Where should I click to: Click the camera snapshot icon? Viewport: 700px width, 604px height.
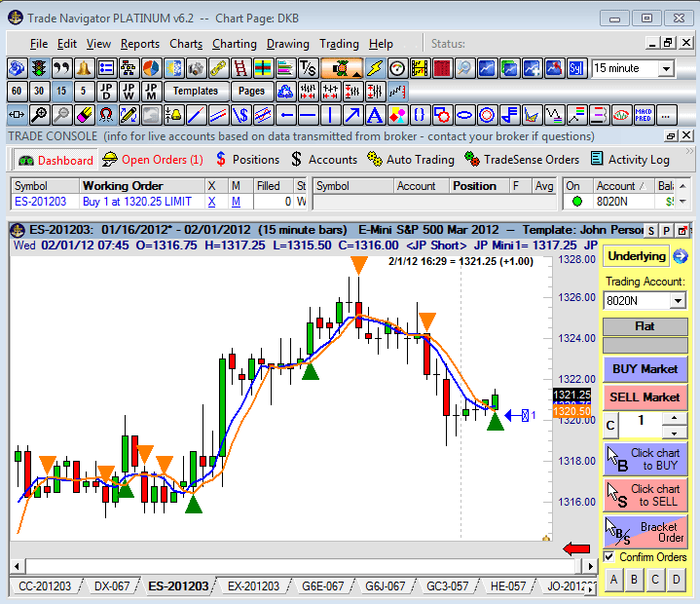click(x=196, y=68)
